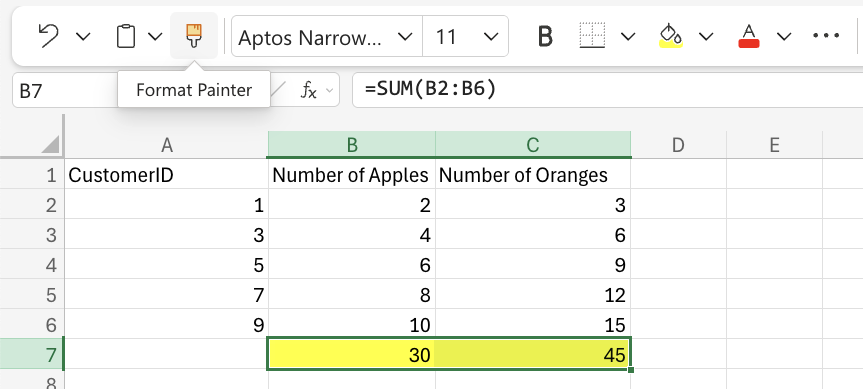The height and width of the screenshot is (389, 863).
Task: Click the Borders grid icon
Action: click(592, 36)
